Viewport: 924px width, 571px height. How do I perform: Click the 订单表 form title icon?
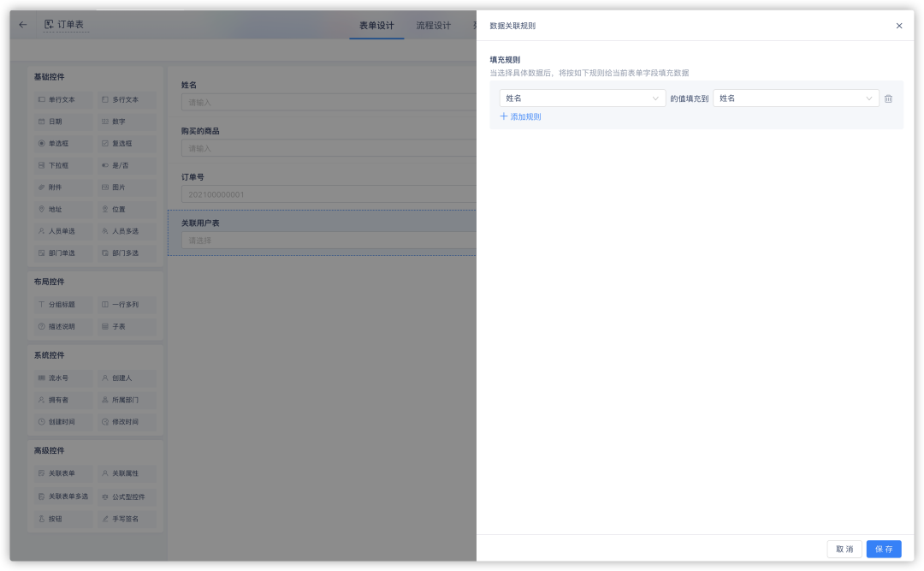49,24
